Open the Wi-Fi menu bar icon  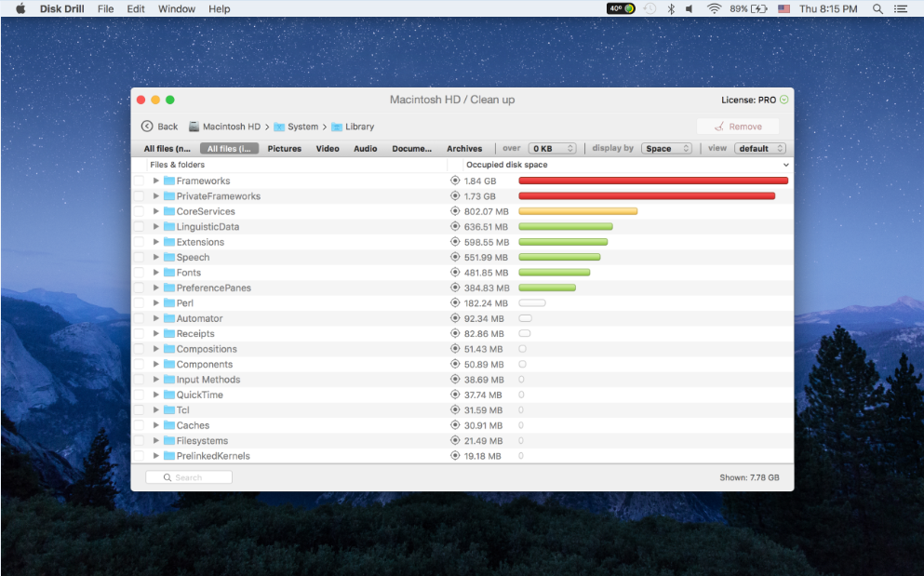[x=714, y=9]
